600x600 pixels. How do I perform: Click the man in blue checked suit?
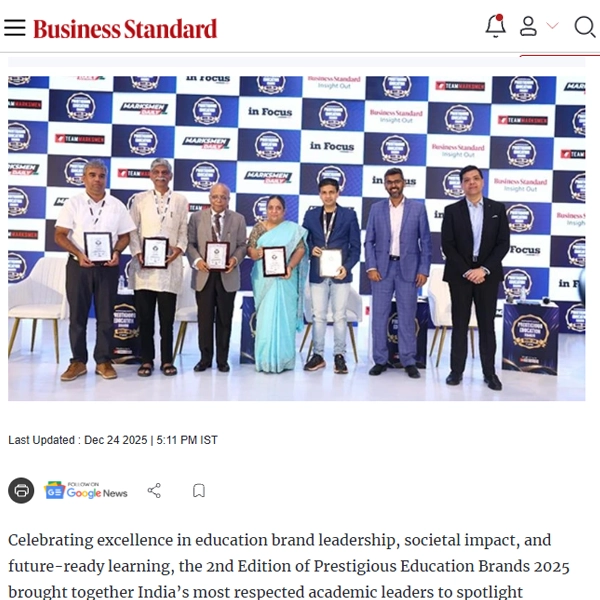coord(398,272)
